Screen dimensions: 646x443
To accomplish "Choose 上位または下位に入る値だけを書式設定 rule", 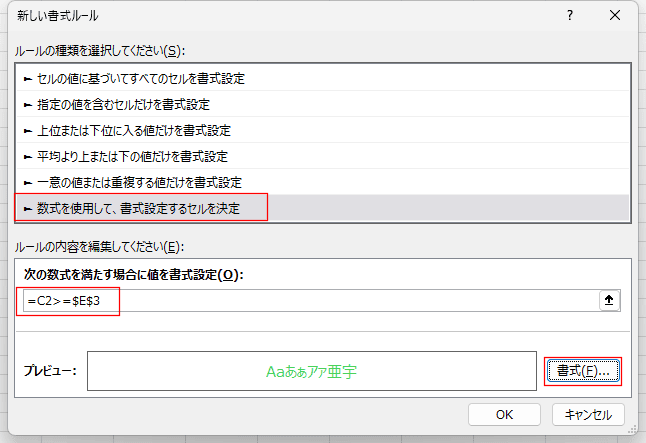I will (x=134, y=130).
